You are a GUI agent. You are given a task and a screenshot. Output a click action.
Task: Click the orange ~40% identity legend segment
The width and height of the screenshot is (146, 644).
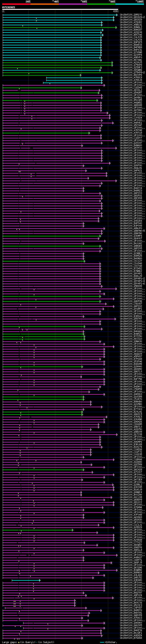[x=45, y=4]
